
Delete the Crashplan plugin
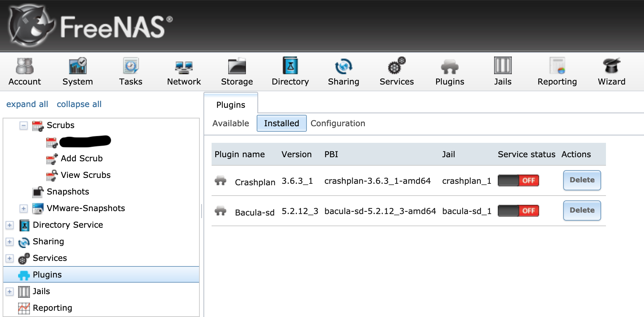(x=582, y=180)
